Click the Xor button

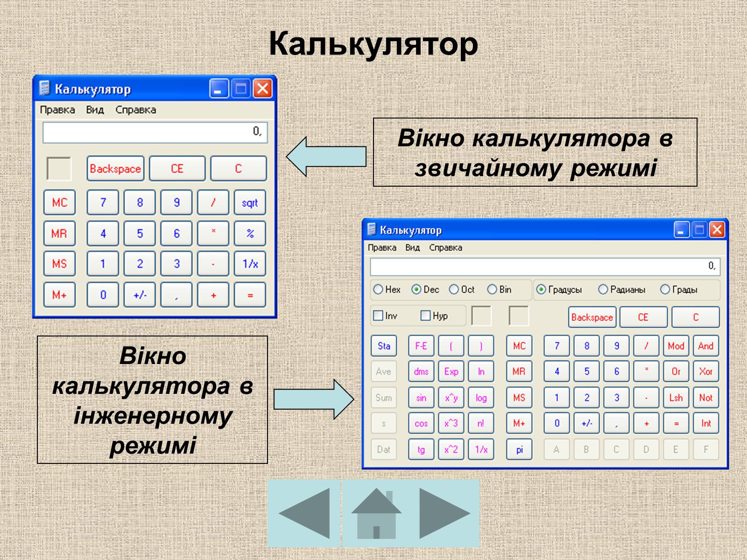click(x=706, y=371)
